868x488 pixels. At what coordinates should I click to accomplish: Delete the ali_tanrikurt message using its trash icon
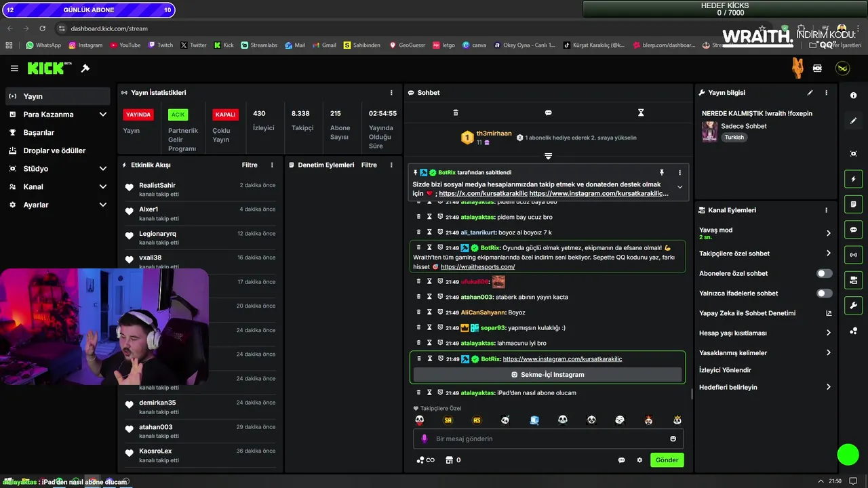418,232
